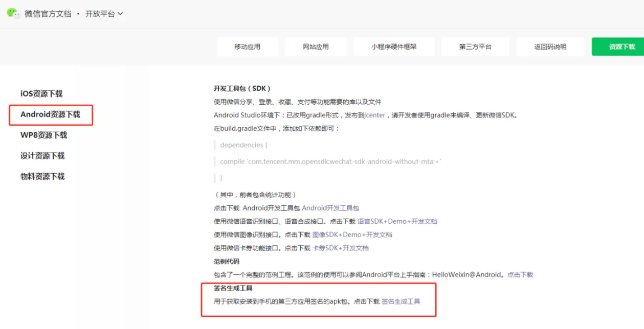The image size is (644, 329).
Task: Open the 返回码说明 tab
Action: pyautogui.click(x=550, y=46)
